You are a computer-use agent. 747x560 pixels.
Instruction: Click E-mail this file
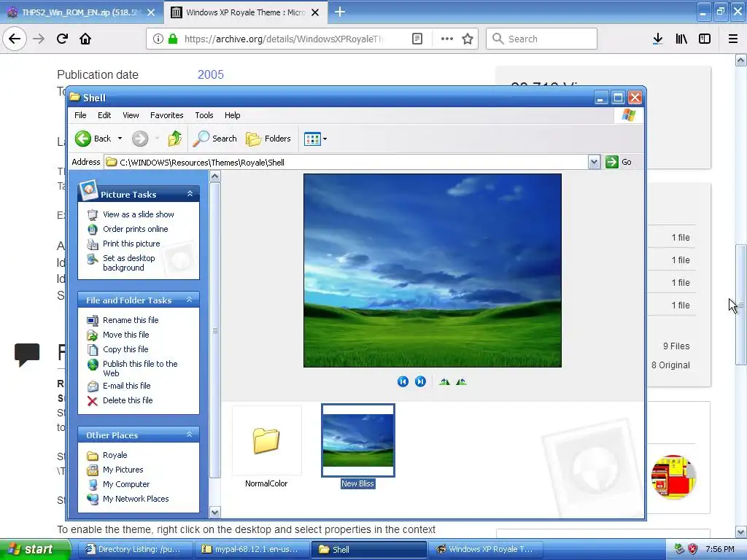click(x=126, y=386)
